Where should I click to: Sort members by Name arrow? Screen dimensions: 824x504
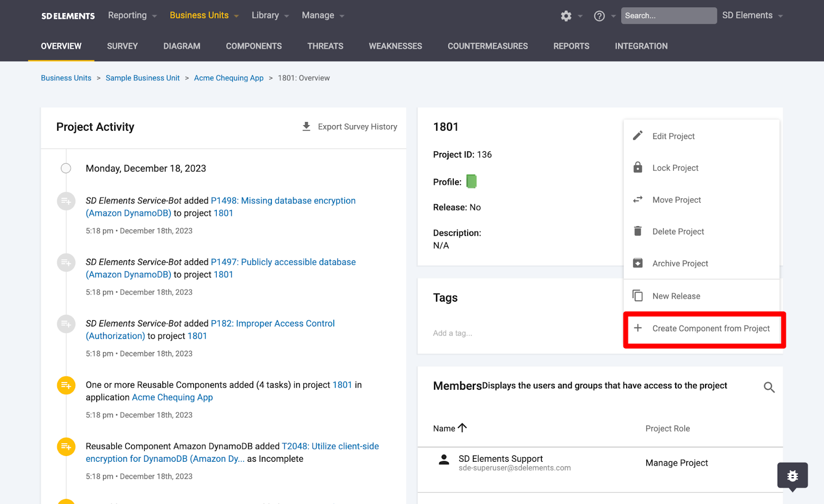pos(462,428)
